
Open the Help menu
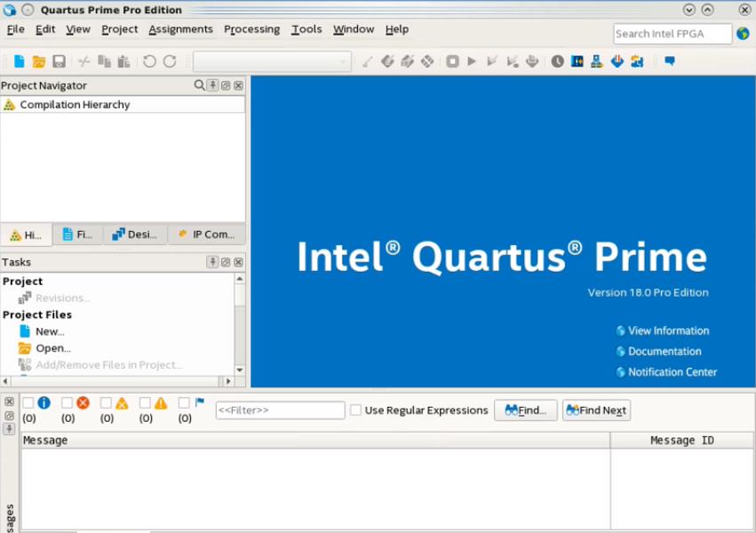397,29
